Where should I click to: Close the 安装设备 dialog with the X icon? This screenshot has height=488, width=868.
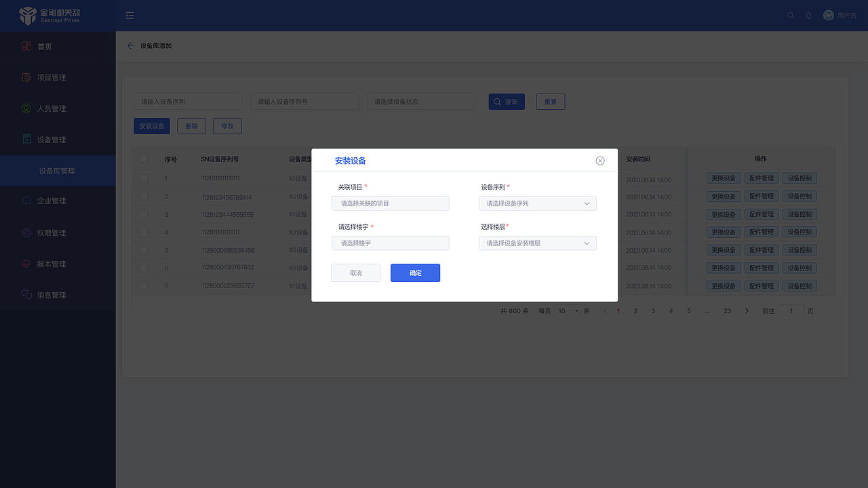pos(600,161)
